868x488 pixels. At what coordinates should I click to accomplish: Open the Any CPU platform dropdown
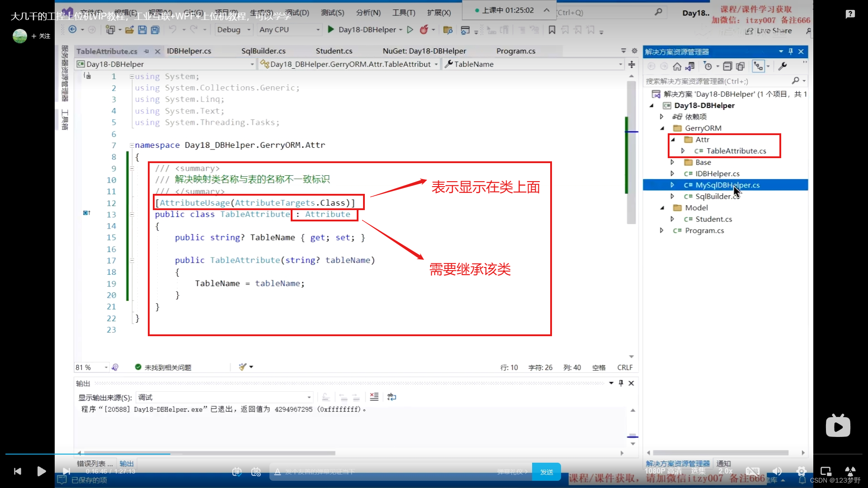(x=289, y=30)
